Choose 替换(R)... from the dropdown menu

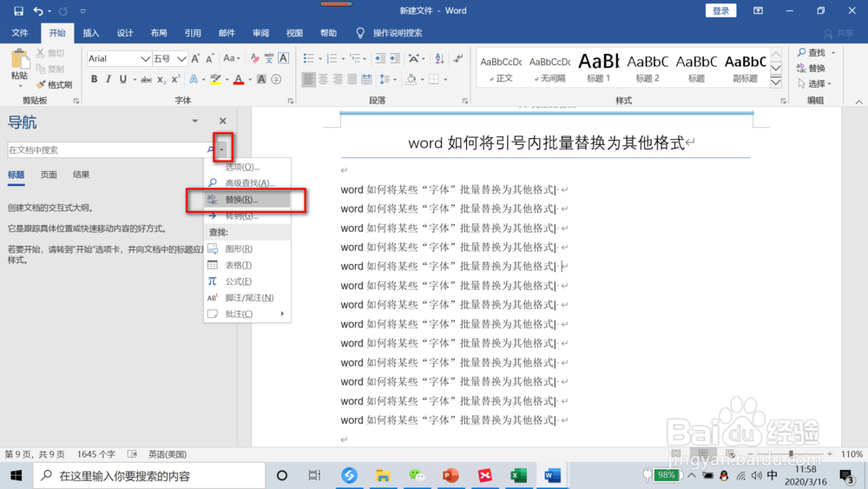(x=247, y=200)
